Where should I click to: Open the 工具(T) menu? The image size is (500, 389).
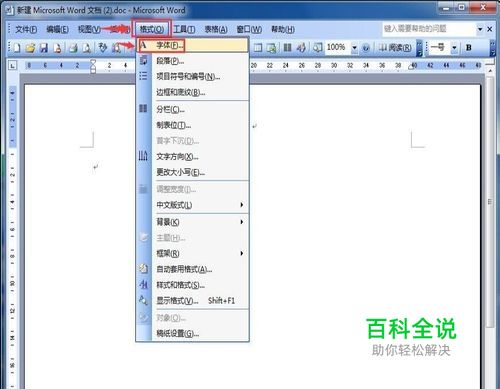pyautogui.click(x=184, y=29)
